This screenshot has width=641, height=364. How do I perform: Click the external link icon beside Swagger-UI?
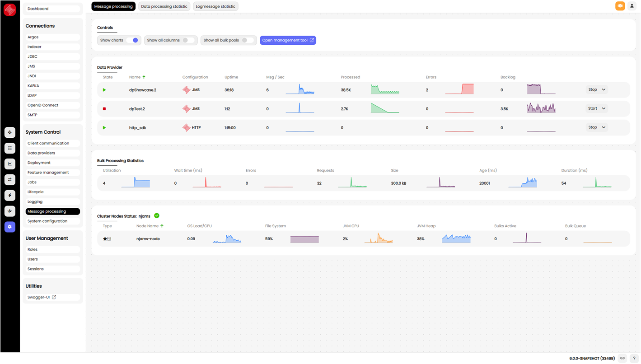tap(54, 297)
